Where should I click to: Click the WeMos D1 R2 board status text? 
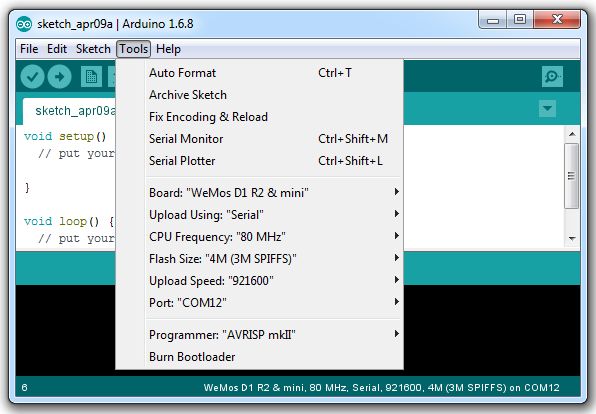point(381,388)
